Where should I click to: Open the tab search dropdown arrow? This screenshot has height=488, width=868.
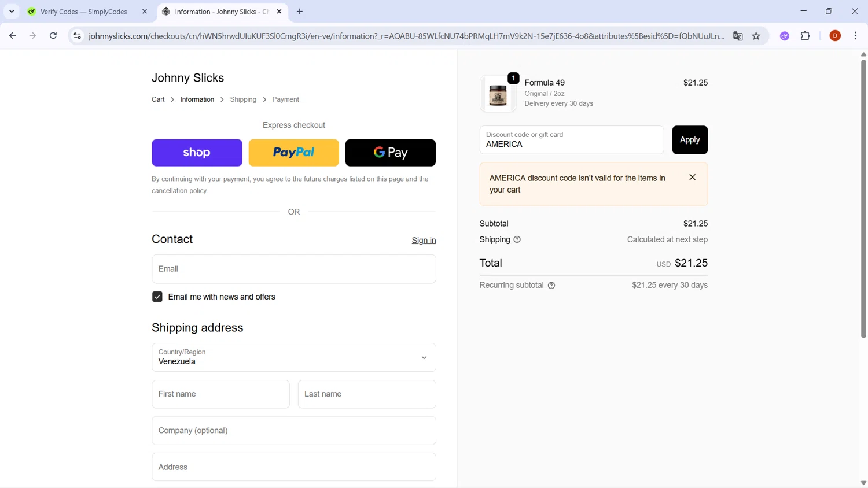(12, 12)
